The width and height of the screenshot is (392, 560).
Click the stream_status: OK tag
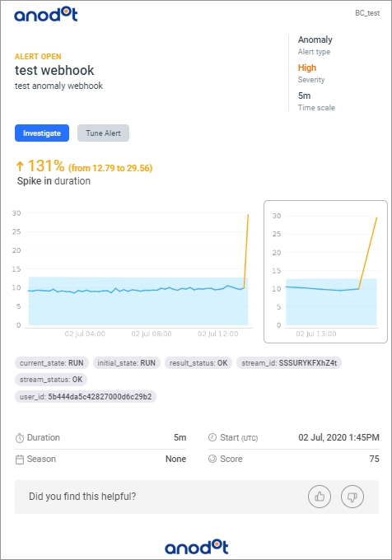coord(51,380)
